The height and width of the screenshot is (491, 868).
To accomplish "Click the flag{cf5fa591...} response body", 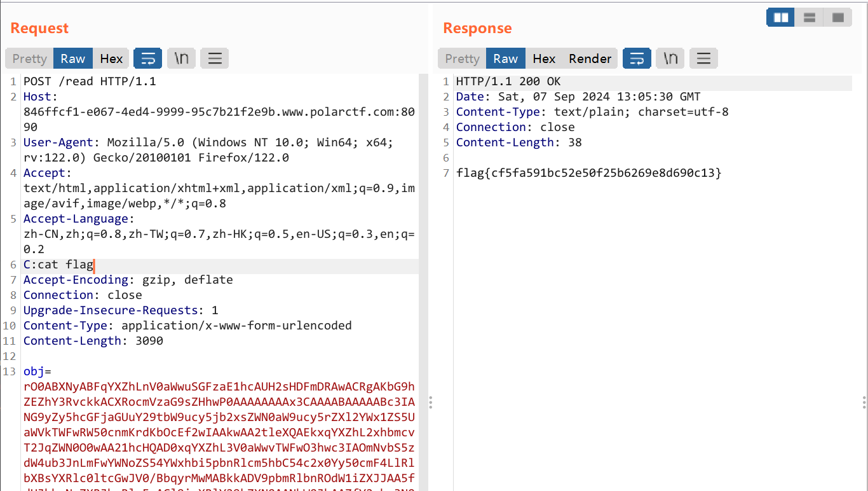I will 589,173.
